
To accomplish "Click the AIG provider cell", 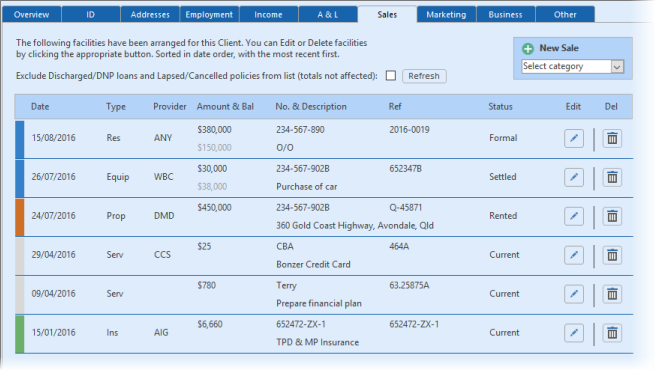I will (x=161, y=333).
